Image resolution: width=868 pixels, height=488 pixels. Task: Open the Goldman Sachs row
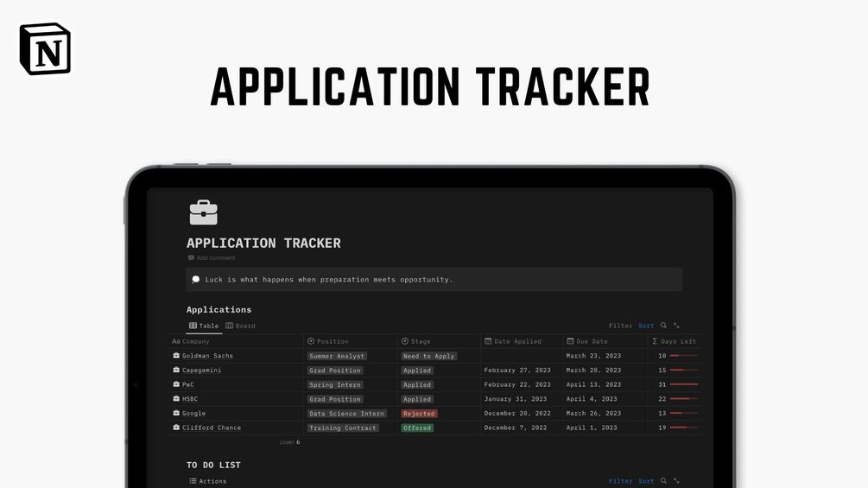[x=207, y=356]
